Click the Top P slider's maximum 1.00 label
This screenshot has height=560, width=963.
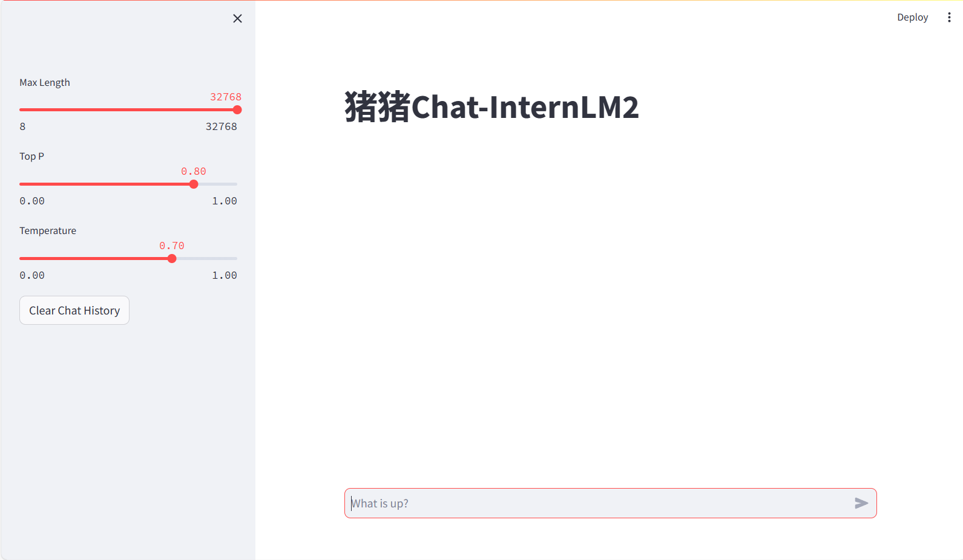point(224,201)
